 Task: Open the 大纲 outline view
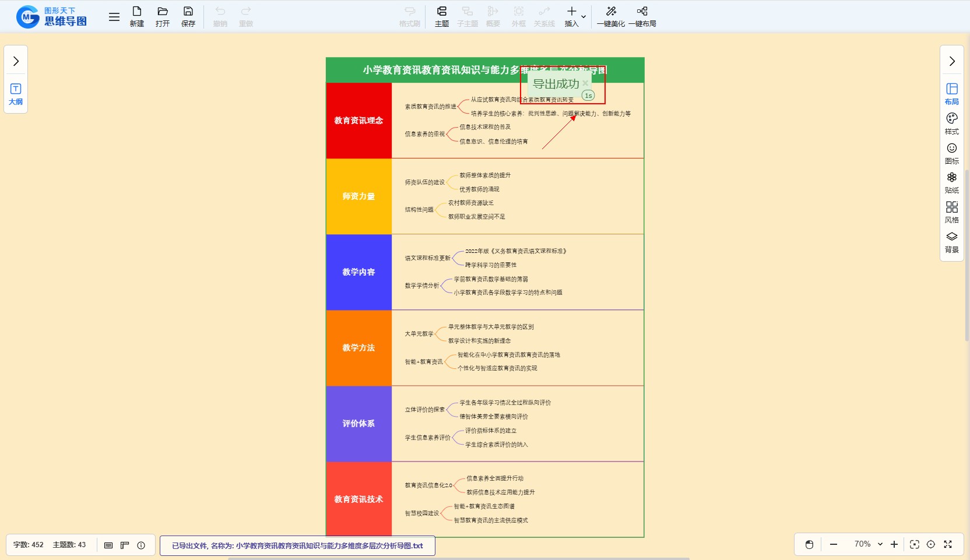coord(16,94)
